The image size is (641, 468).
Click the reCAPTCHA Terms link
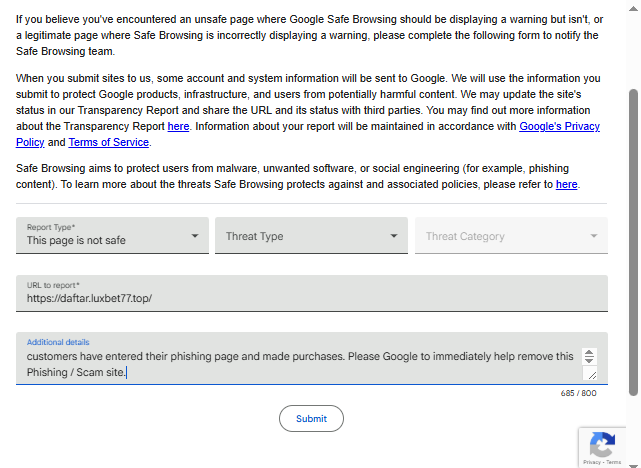pyautogui.click(x=612, y=462)
